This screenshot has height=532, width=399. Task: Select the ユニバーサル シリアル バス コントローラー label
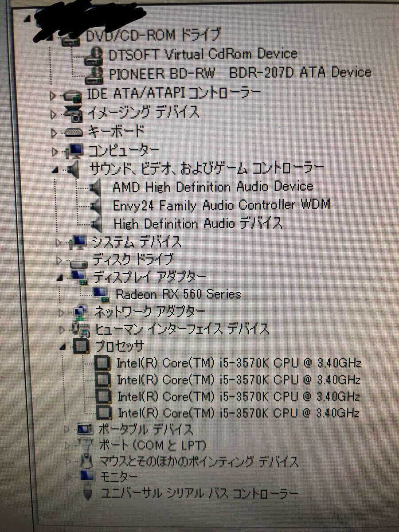tap(200, 493)
